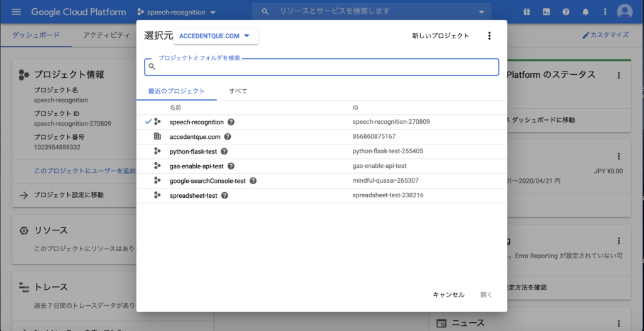Click pencil icon on カスタマイズ

coord(586,35)
